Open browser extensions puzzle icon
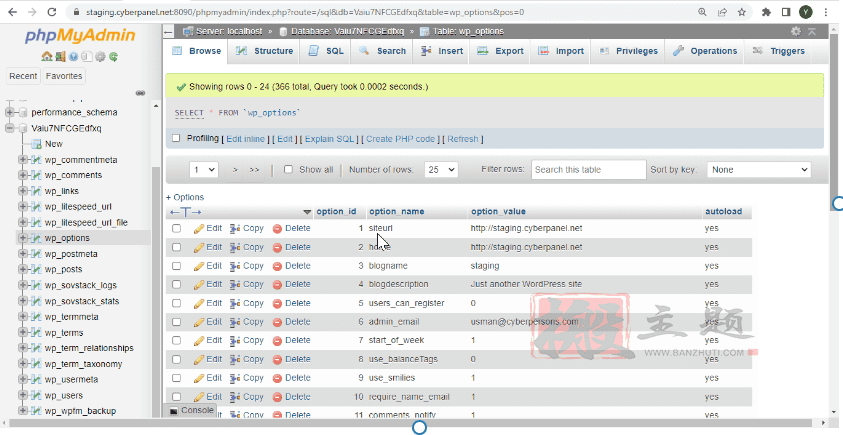 (767, 12)
